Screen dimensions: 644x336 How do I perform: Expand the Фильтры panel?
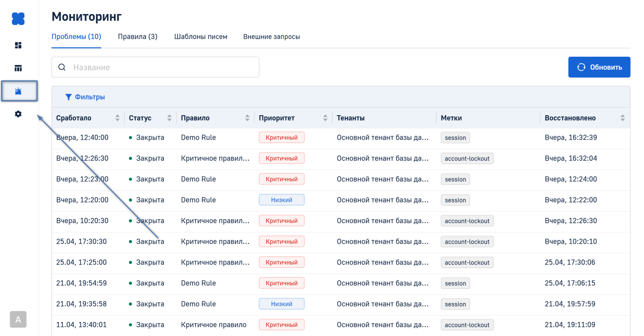pos(89,97)
